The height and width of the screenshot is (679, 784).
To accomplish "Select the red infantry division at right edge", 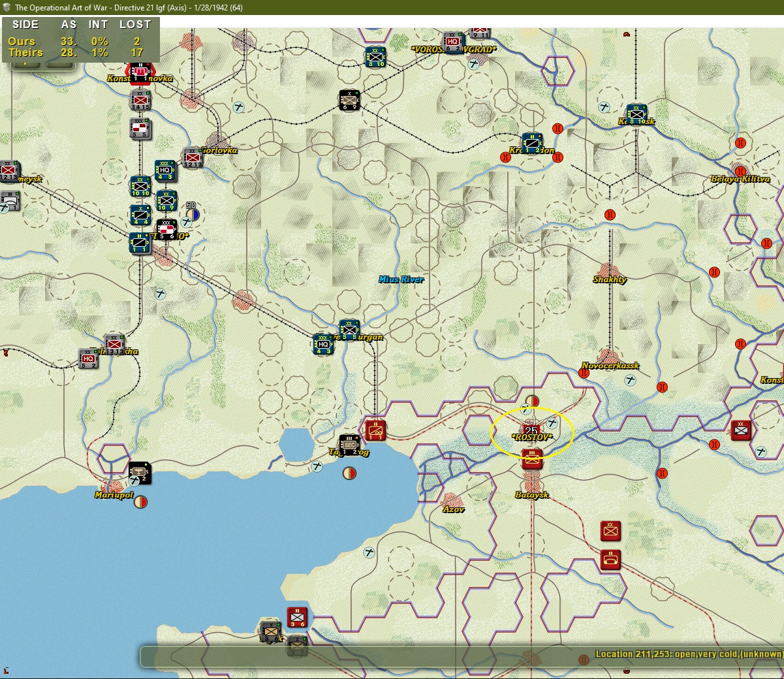I will [x=741, y=430].
